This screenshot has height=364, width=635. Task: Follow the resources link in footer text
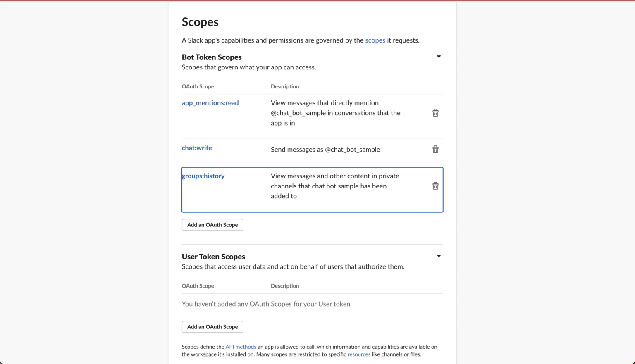click(x=359, y=354)
